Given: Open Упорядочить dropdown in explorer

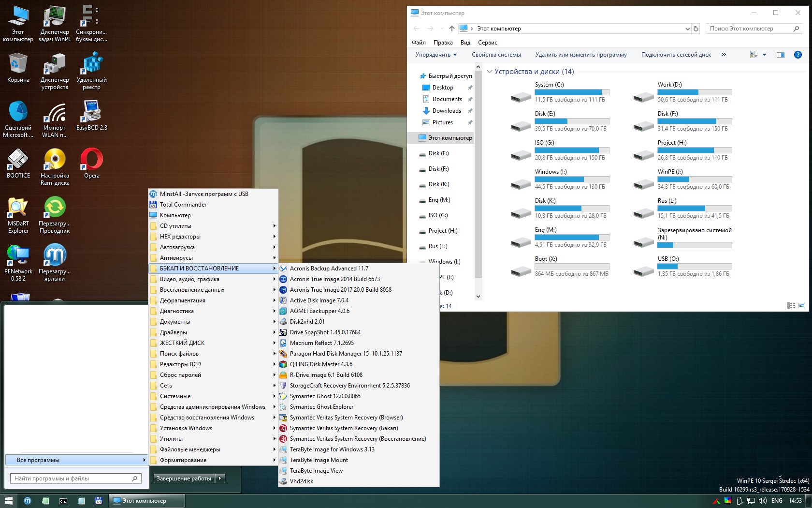Looking at the screenshot, I should click(436, 55).
